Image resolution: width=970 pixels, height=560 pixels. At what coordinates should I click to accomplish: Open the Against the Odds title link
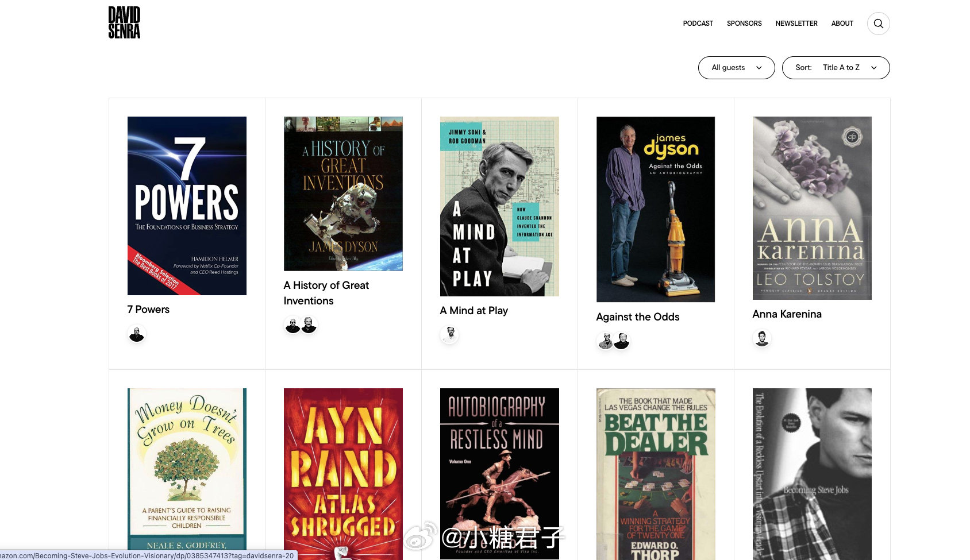pyautogui.click(x=637, y=317)
